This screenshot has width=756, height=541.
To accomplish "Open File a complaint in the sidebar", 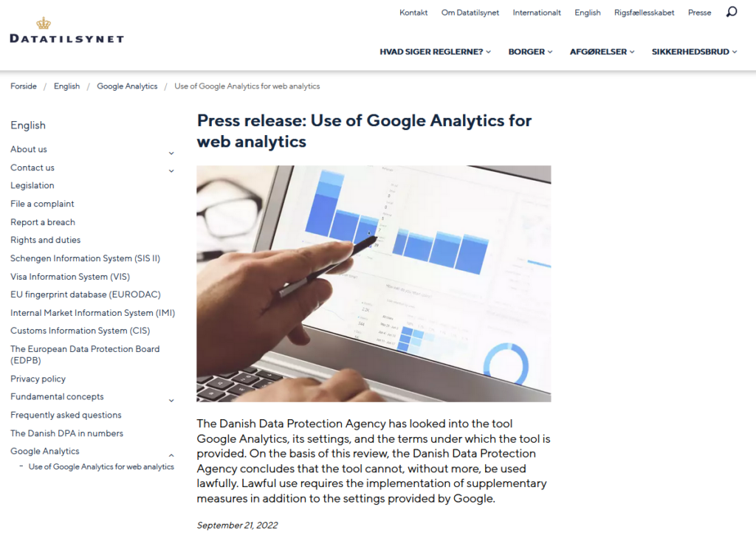I will (x=42, y=204).
